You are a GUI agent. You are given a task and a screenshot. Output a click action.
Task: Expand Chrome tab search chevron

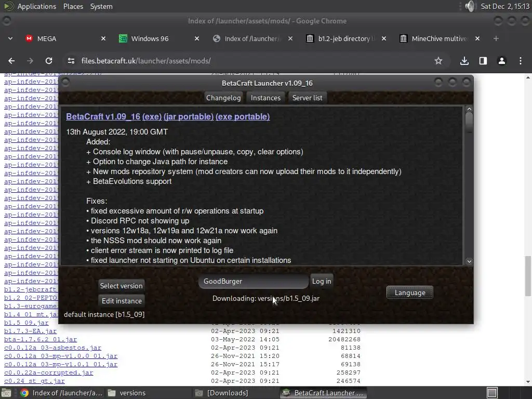coord(10,38)
